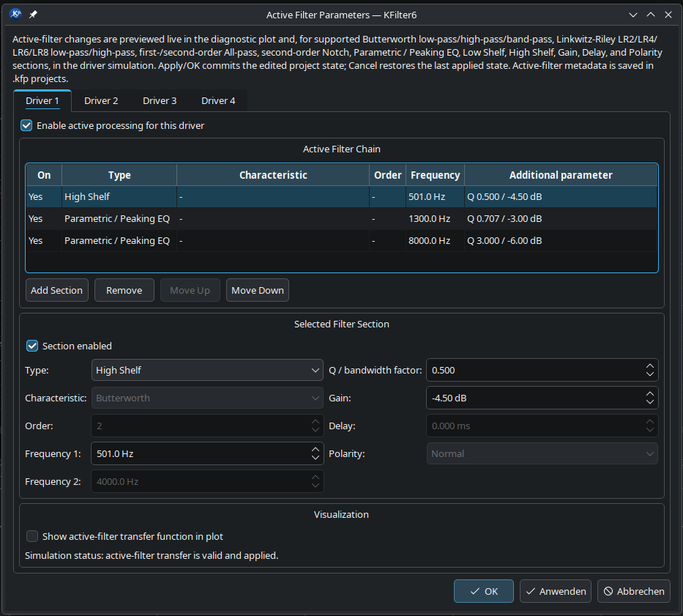Switch to the Driver 4 tab

218,100
